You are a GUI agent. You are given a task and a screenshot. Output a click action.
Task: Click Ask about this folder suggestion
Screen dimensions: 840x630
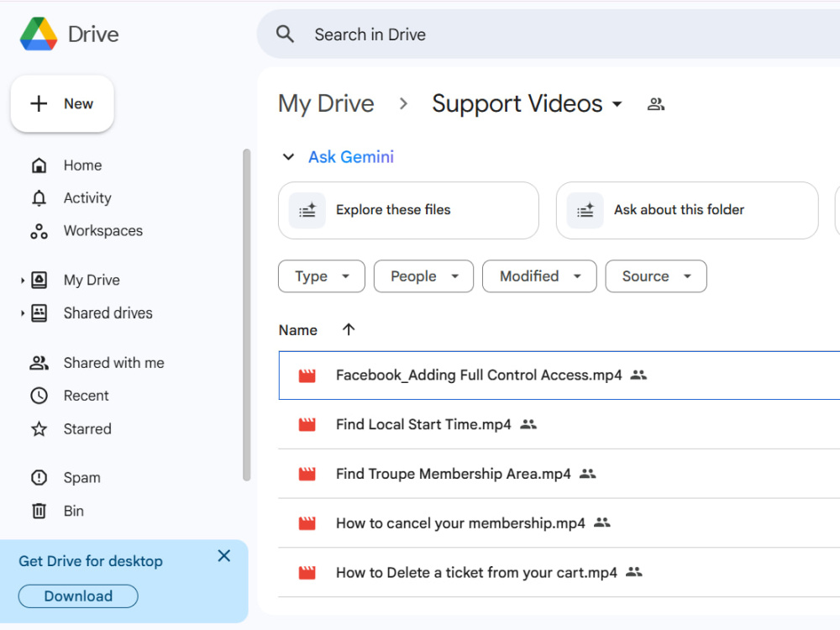click(x=687, y=210)
